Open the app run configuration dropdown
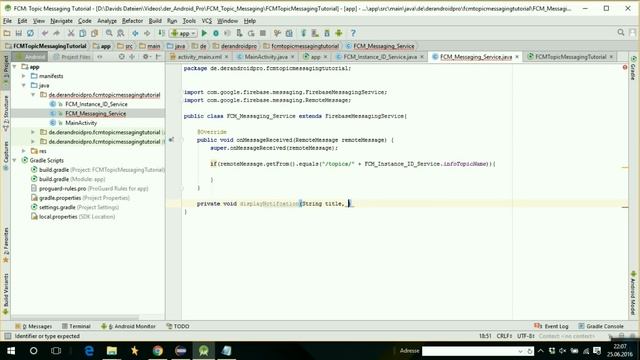Viewport: 640px width, 360px height. [x=184, y=33]
